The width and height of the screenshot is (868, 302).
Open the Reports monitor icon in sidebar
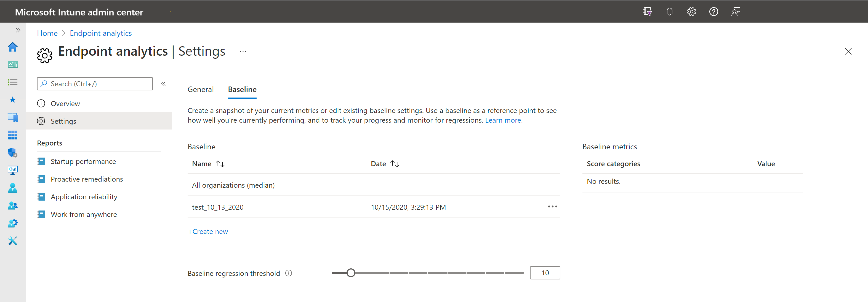[12, 170]
